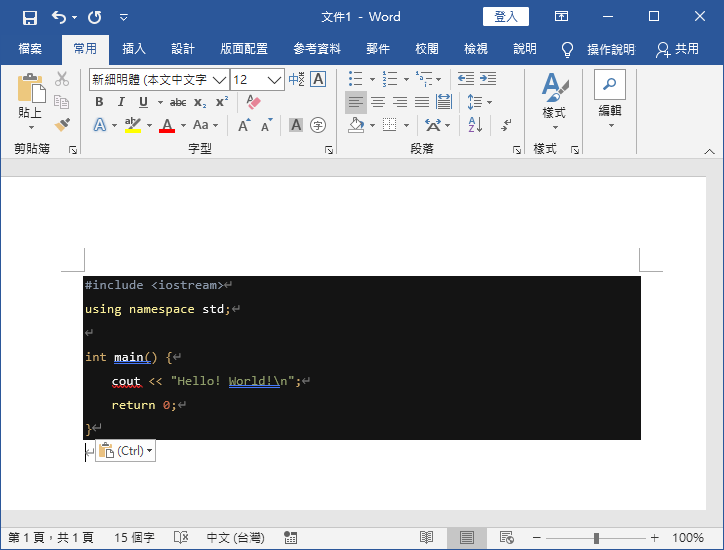Collapse the ribbon with the chevron
The height and width of the screenshot is (550, 724).
point(710,151)
